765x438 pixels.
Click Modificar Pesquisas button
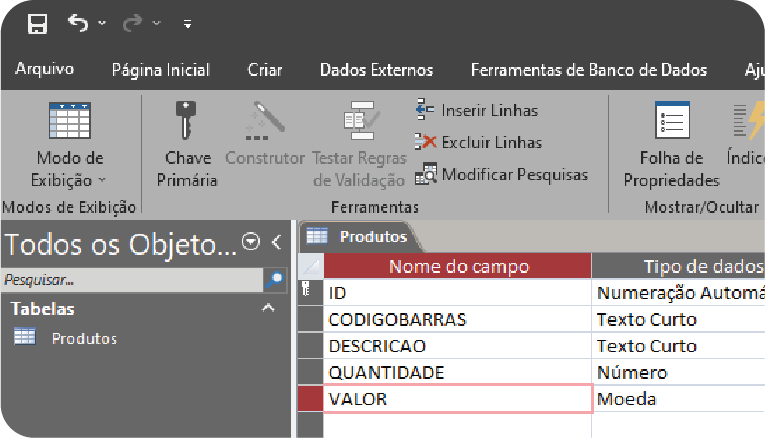[x=502, y=174]
